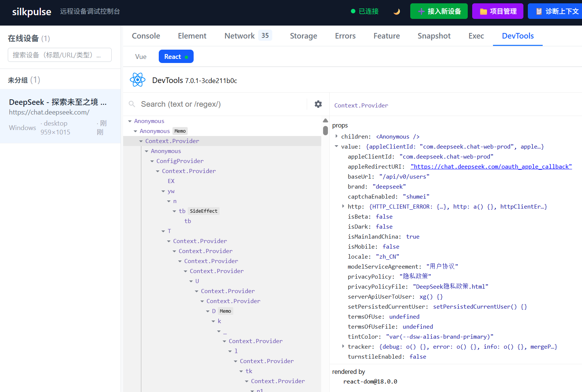Collapse the ConfigProvider node
582x392 pixels.
point(152,161)
